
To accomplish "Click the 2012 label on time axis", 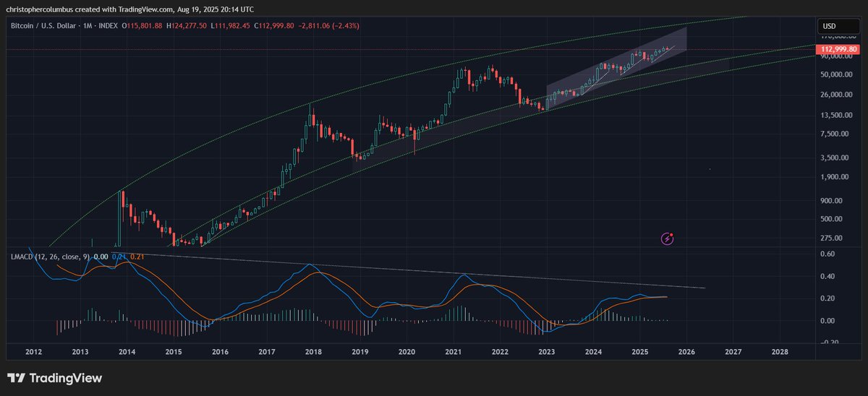I will [33, 352].
